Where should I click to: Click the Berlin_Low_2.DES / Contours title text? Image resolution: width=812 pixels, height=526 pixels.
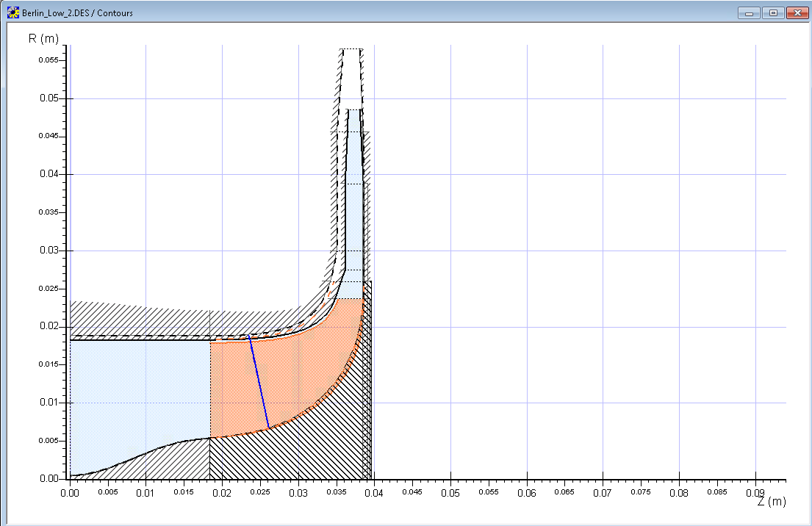(x=77, y=13)
